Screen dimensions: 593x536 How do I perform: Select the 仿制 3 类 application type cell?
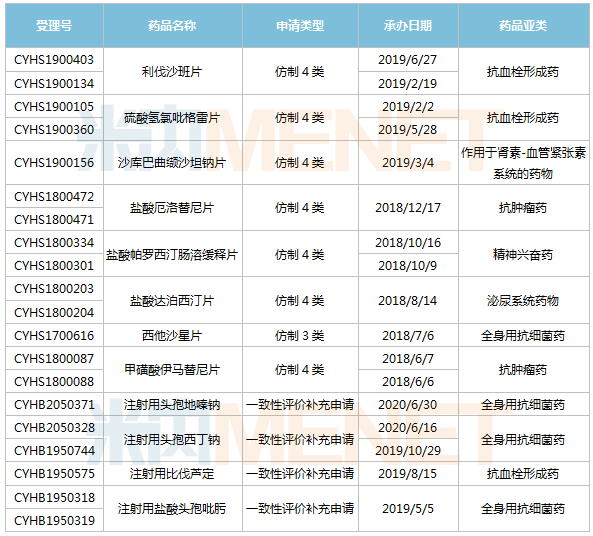point(300,336)
